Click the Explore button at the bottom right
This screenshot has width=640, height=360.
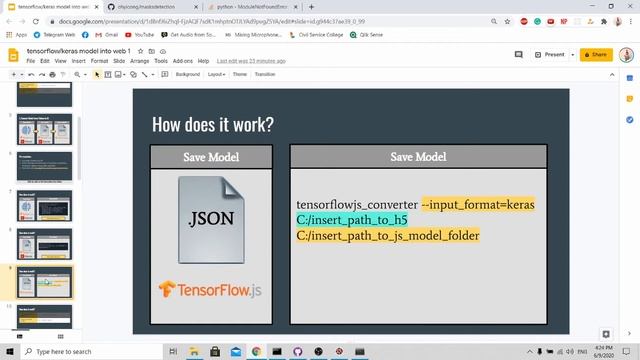click(x=606, y=334)
